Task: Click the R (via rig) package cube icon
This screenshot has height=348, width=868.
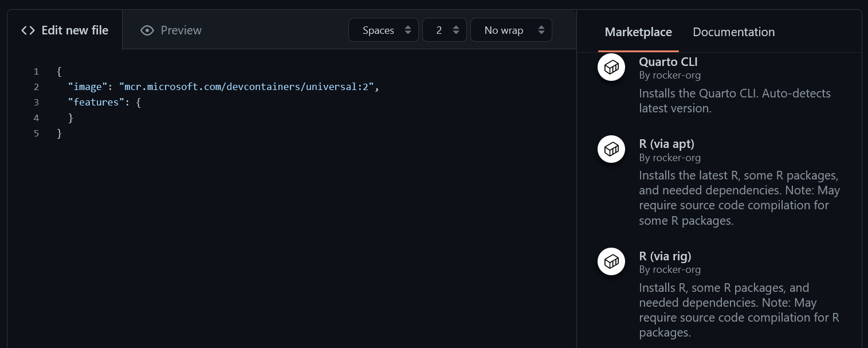Action: [x=611, y=261]
